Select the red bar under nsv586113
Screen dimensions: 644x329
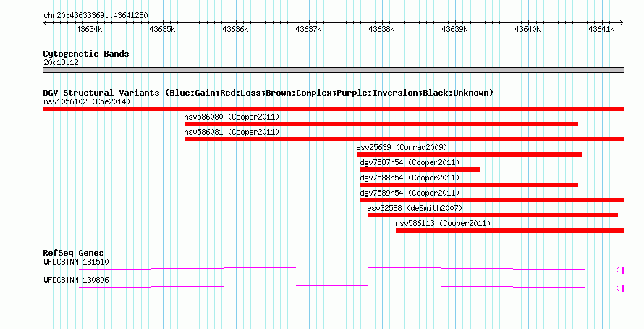pyautogui.click(x=509, y=230)
